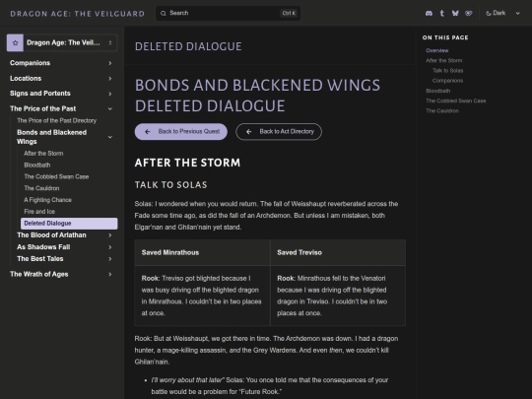Open Locations sidebar section

pos(26,79)
